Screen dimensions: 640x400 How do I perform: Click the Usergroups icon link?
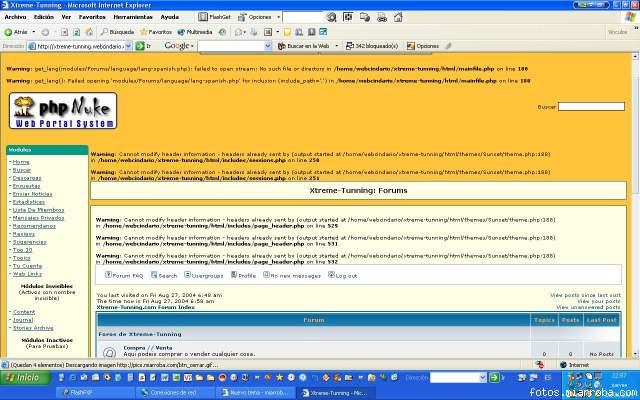coord(204,276)
